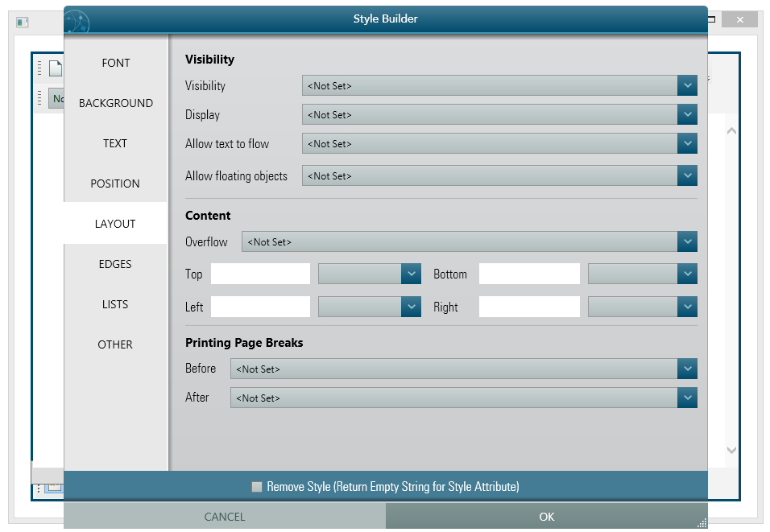Screen dimensions: 770x532
Task: Click inside the Left clipping input field
Action: tap(259, 307)
